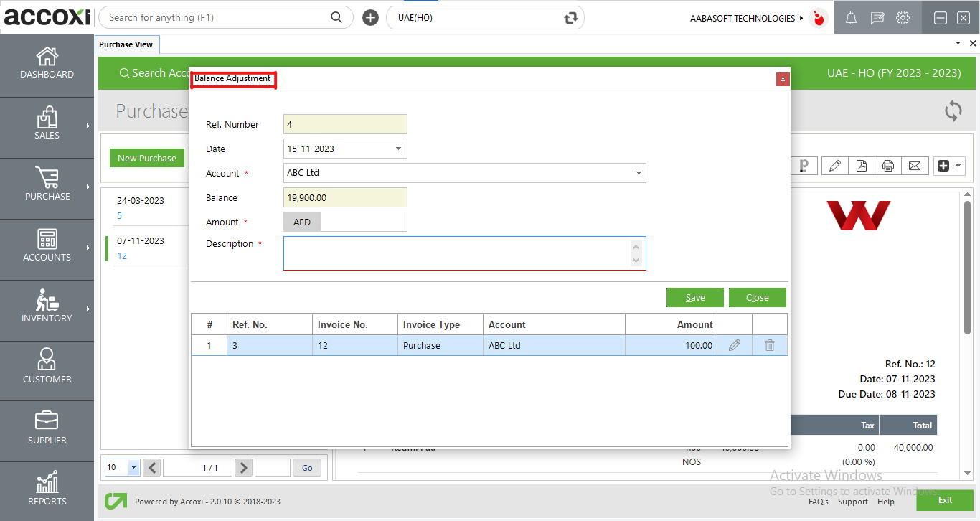Click the next page arrow in pagination
This screenshot has height=521, width=980.
coord(242,467)
